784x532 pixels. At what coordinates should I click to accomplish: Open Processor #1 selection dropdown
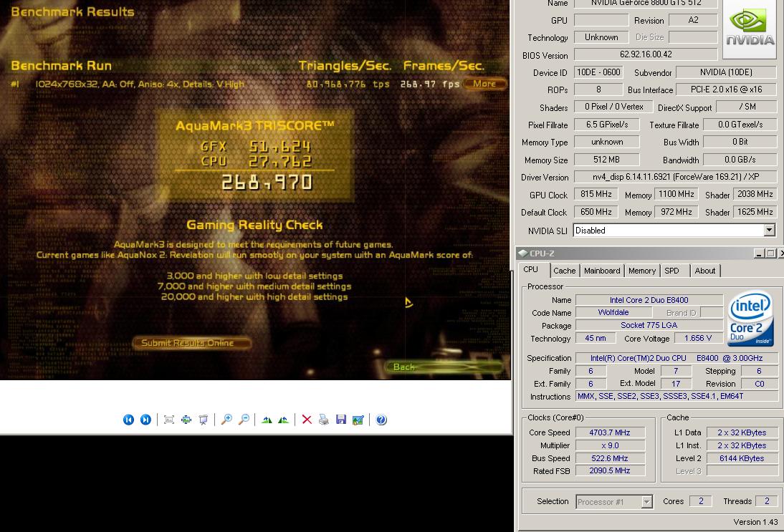(647, 501)
